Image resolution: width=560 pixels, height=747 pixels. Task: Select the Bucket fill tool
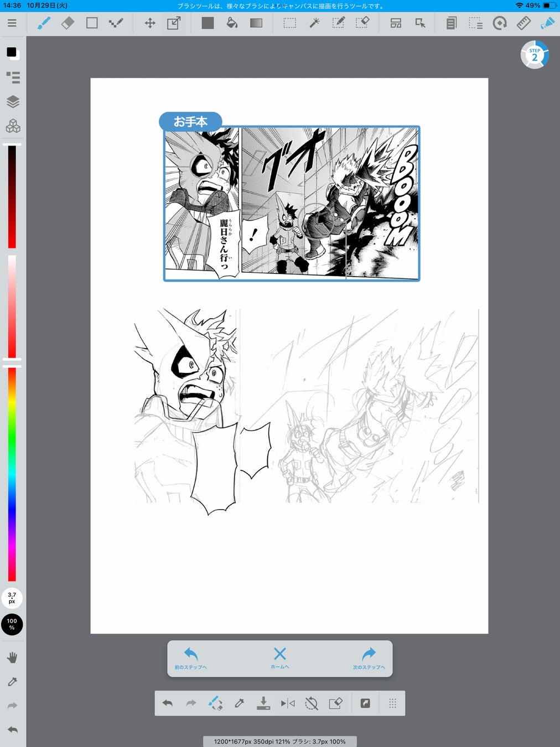click(x=232, y=23)
